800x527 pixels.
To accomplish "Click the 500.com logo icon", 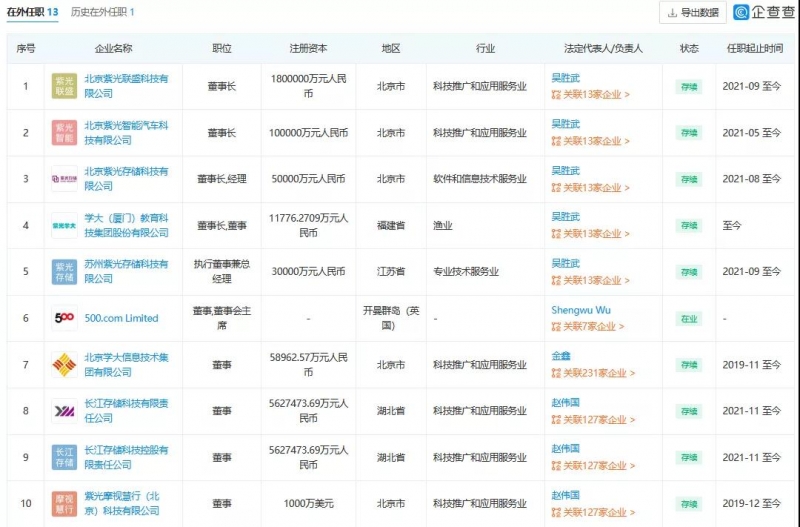I will [64, 318].
